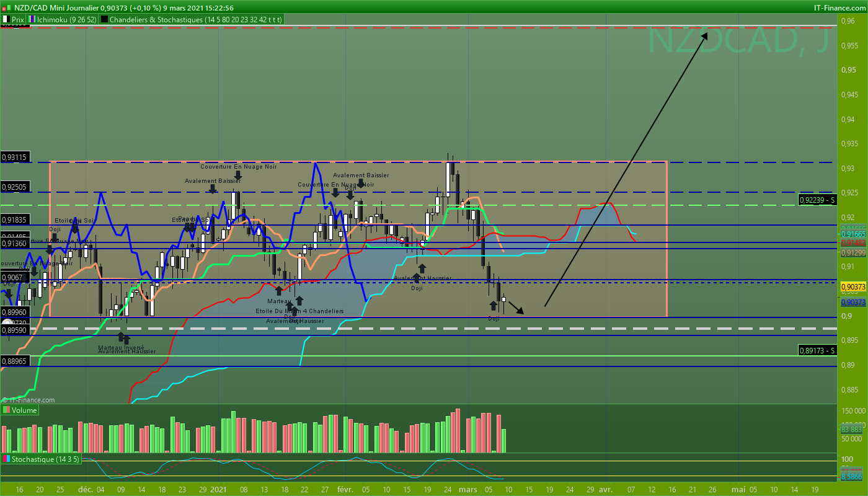Screen dimensions: 868x496
Task: Select the 0,92239 - S level tag
Action: pos(818,200)
